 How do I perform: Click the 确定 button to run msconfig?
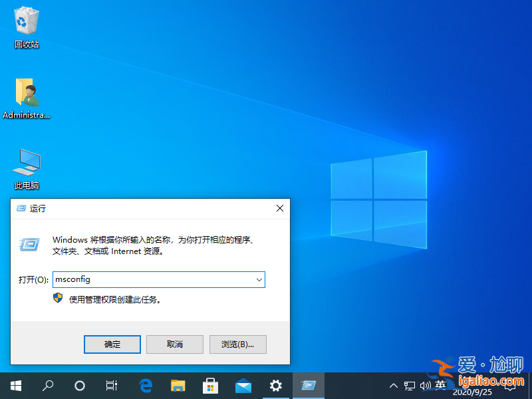pyautogui.click(x=112, y=344)
